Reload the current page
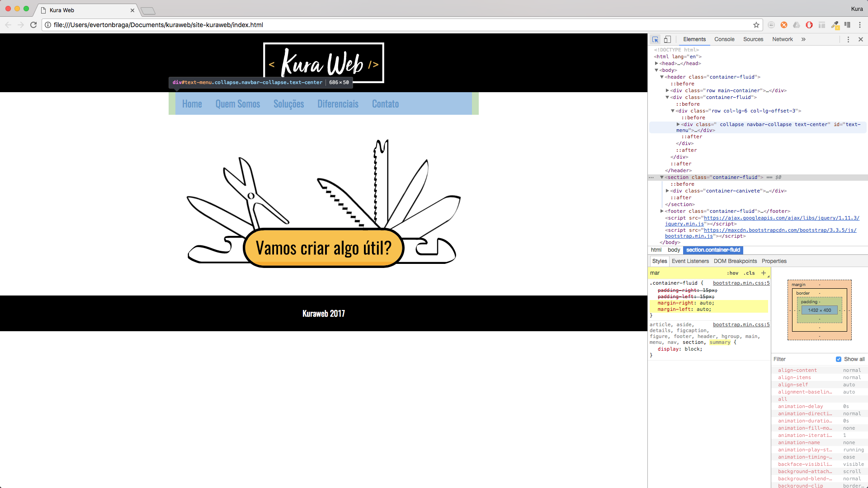 (33, 25)
